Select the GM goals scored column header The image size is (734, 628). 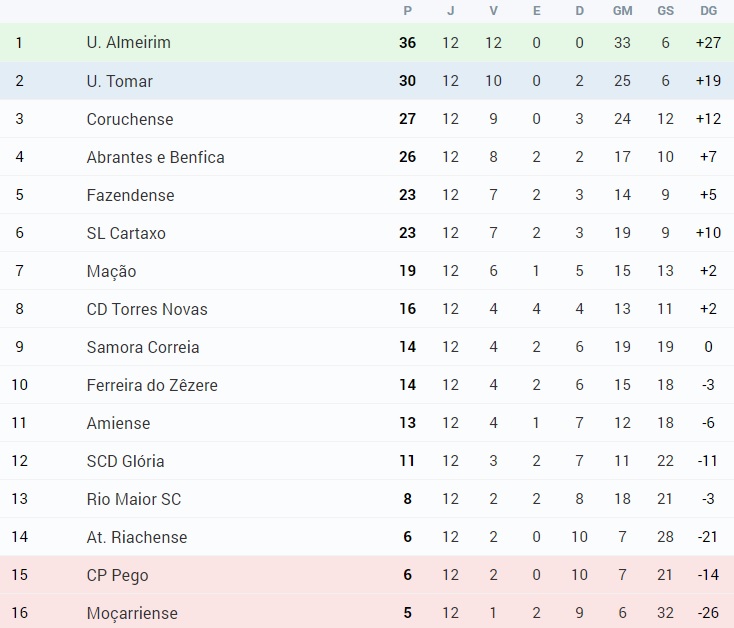pyautogui.click(x=623, y=11)
